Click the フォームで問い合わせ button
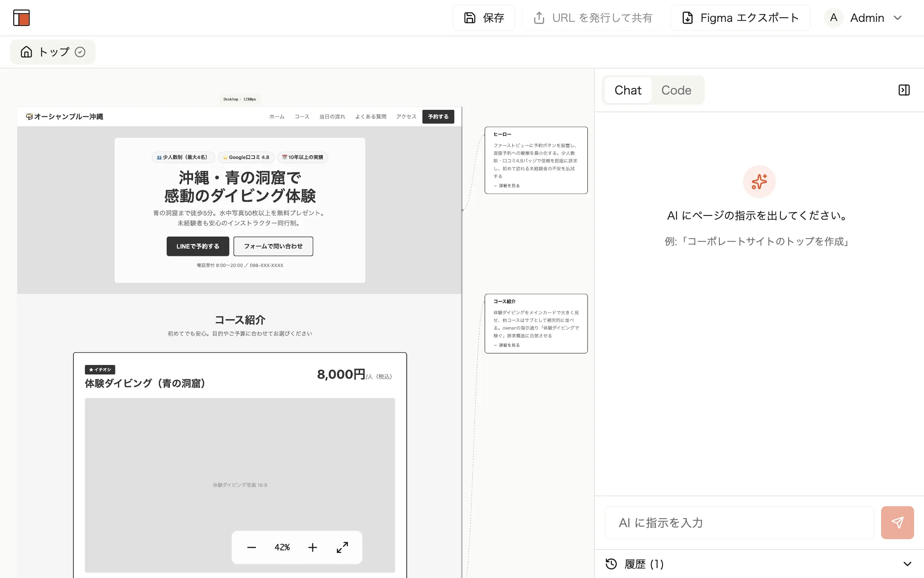 click(x=273, y=246)
